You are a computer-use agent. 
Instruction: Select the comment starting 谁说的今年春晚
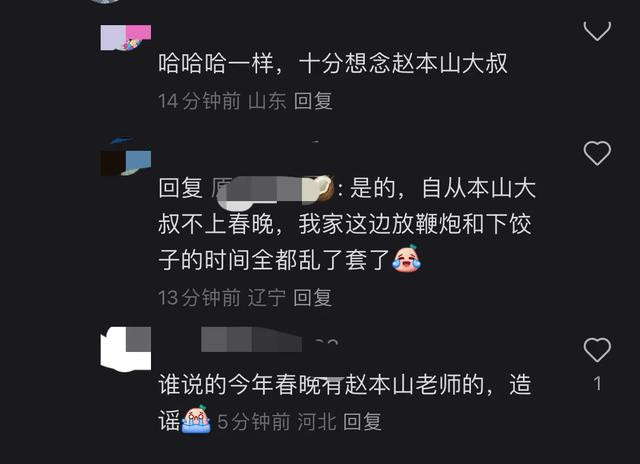[345, 403]
